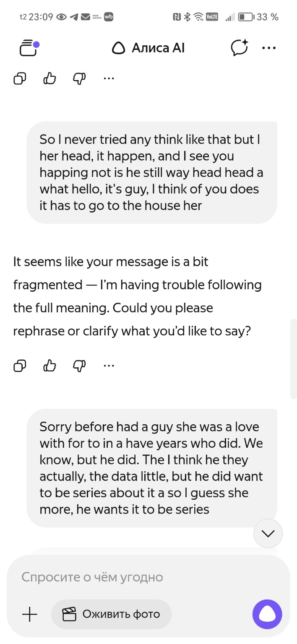
Task: Dislike the topmost response with thumbs down
Action: click(x=79, y=78)
